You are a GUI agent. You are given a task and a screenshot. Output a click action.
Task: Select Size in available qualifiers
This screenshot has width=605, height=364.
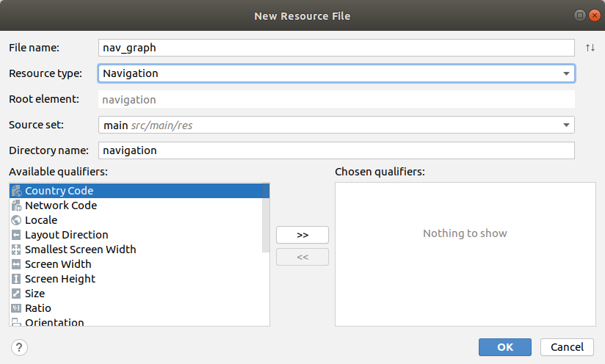pyautogui.click(x=35, y=294)
